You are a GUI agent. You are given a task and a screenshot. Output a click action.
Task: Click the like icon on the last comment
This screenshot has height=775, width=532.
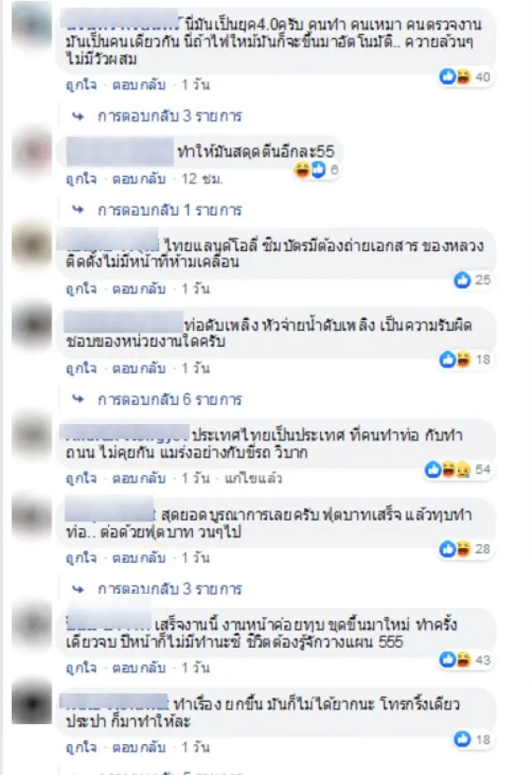462,739
